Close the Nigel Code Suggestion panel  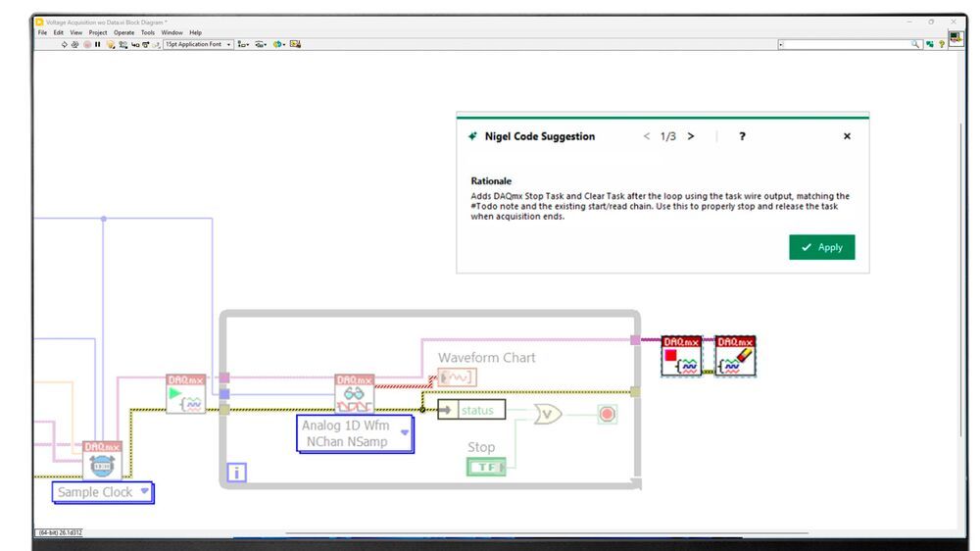click(x=847, y=136)
